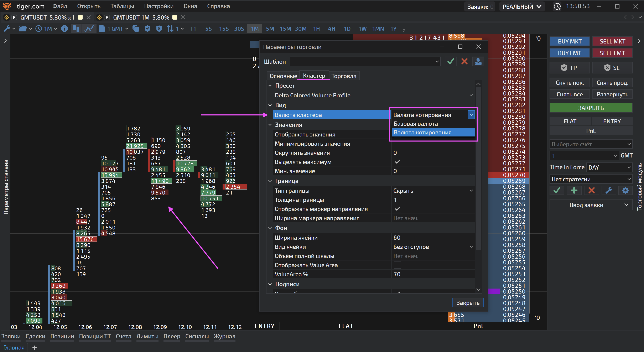Toggle the line graph indicator icon
Screen dimensions: 644x352
coord(89,29)
